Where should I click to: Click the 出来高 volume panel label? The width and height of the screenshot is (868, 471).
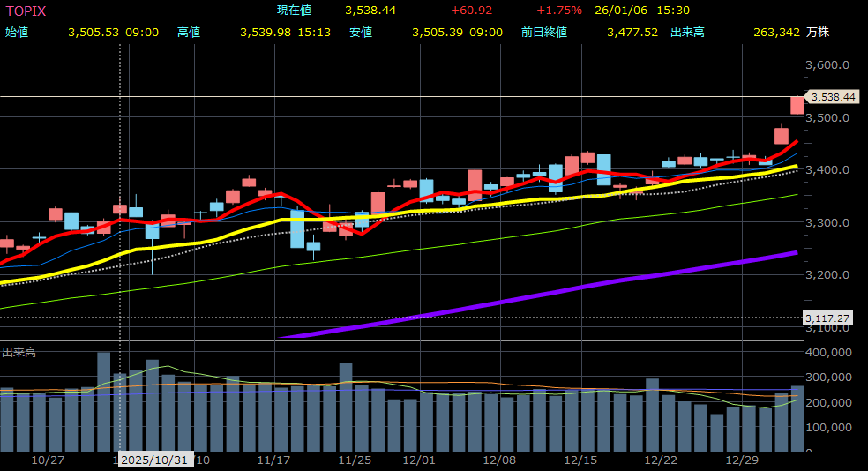pyautogui.click(x=19, y=352)
